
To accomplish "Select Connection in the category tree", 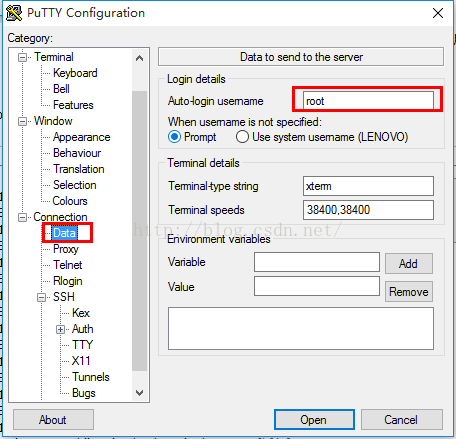I will [x=60, y=217].
